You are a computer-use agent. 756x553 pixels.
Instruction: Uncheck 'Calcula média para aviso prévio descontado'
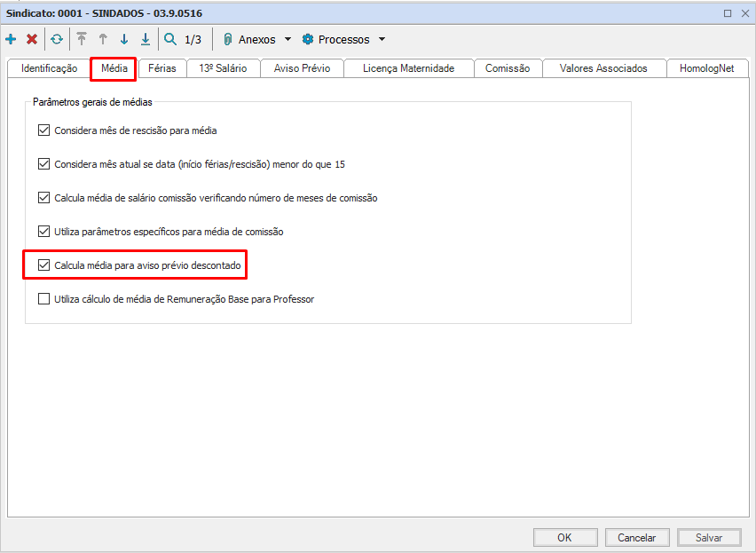click(x=43, y=265)
